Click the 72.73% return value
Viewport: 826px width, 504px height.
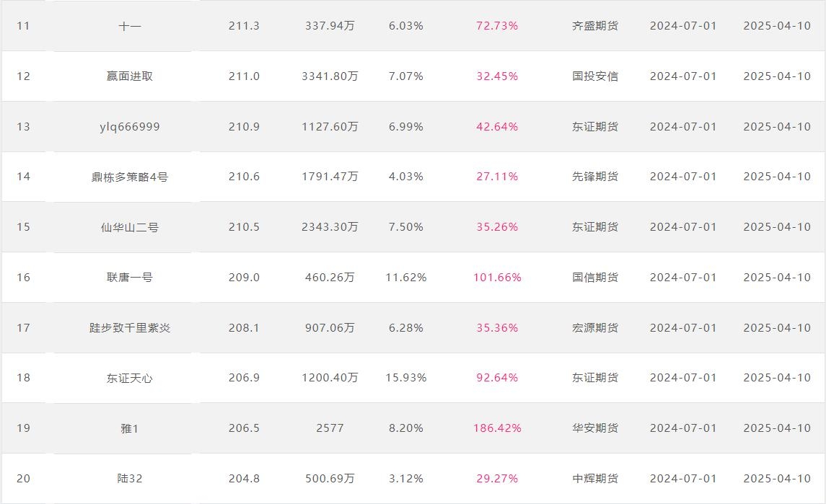pos(497,26)
